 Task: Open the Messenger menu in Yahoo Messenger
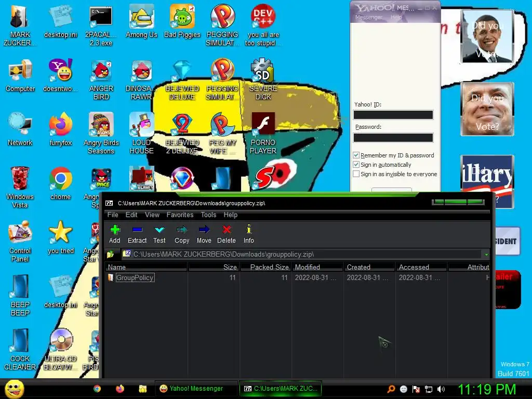pos(368,17)
